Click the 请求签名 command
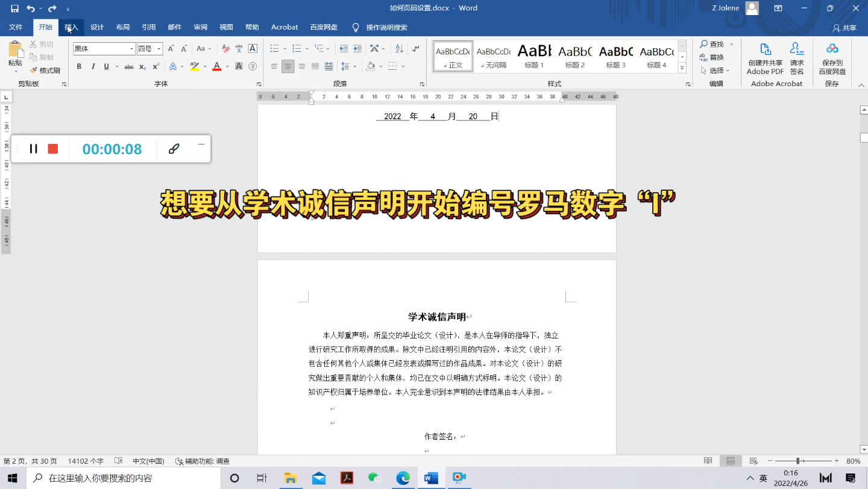The width and height of the screenshot is (868, 489). coord(797,57)
